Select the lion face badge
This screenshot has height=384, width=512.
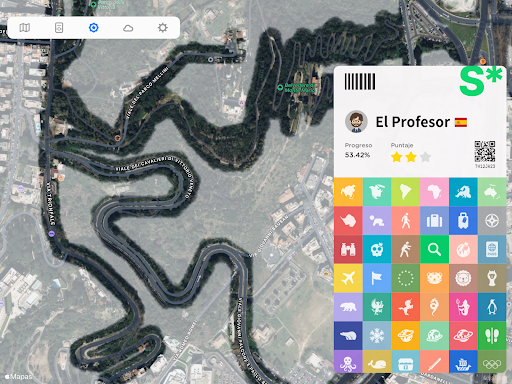point(463,278)
